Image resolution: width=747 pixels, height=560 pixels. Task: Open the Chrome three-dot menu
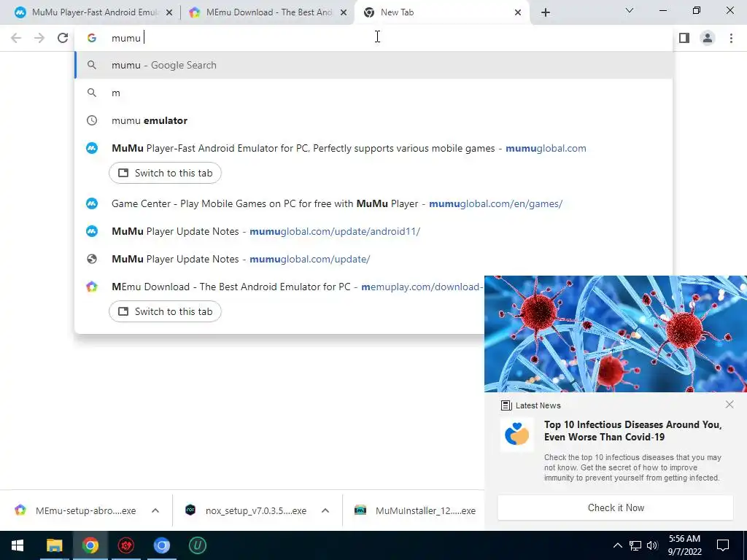click(x=731, y=38)
